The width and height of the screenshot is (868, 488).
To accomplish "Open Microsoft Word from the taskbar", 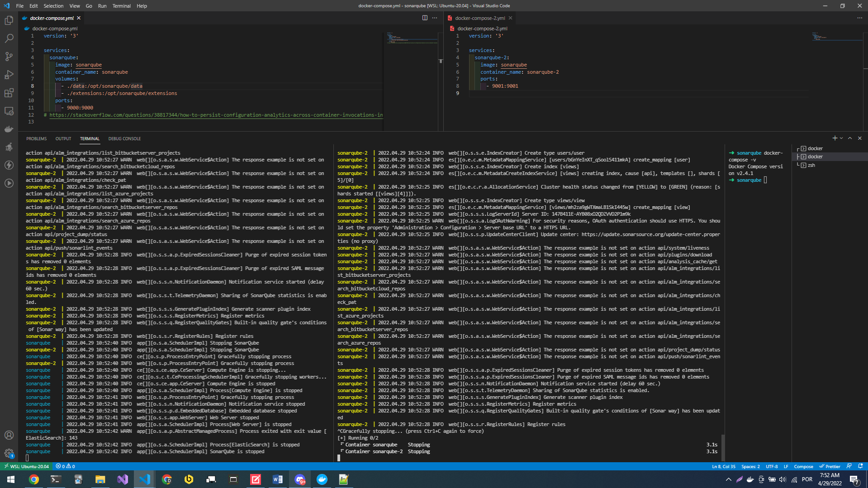I will pyautogui.click(x=278, y=479).
